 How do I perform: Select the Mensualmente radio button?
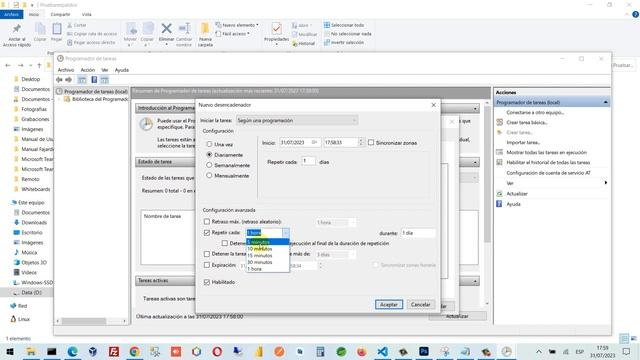(209, 176)
